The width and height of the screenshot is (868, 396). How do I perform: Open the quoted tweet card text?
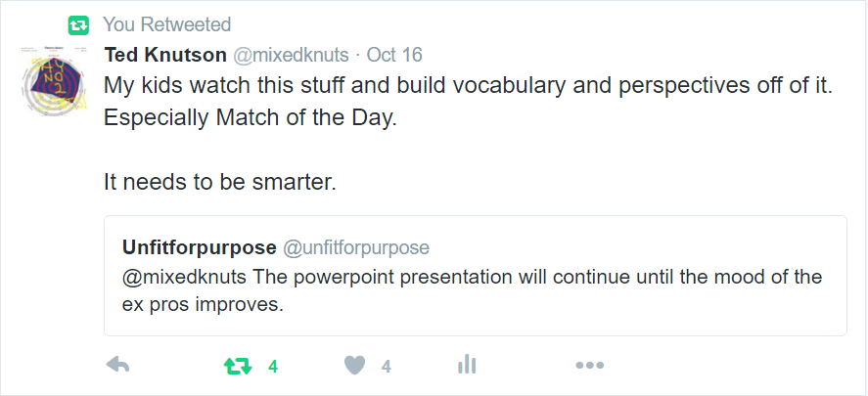click(473, 290)
